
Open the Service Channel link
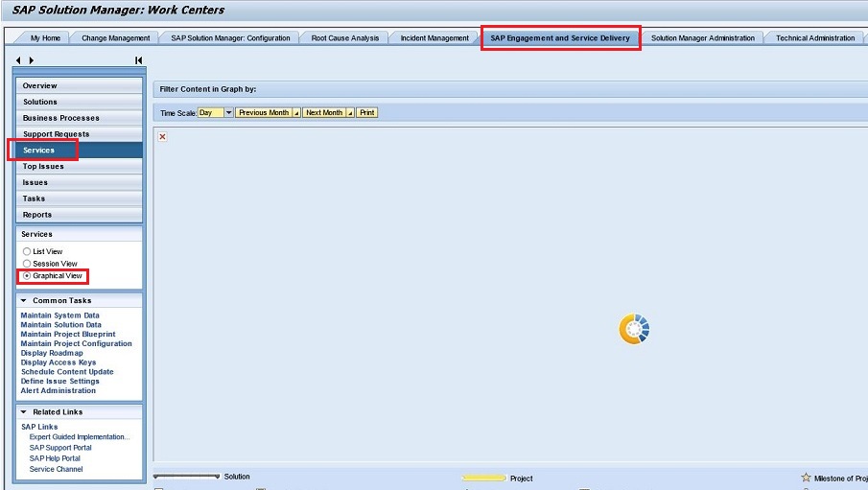pos(56,469)
